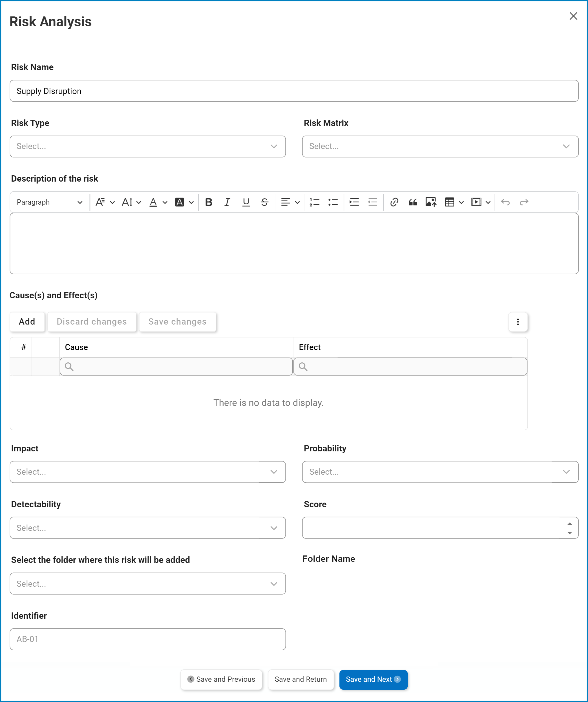
Task: Insert numbered list
Action: coord(314,202)
